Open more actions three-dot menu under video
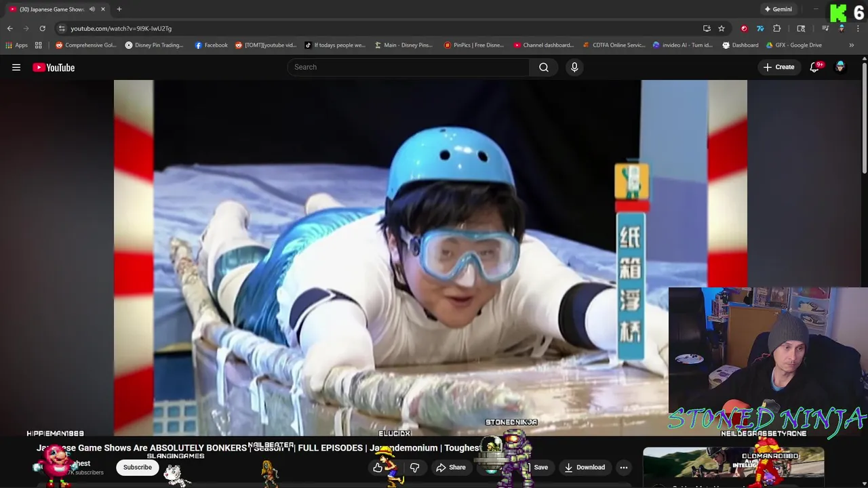Image resolution: width=868 pixels, height=488 pixels. 624,467
